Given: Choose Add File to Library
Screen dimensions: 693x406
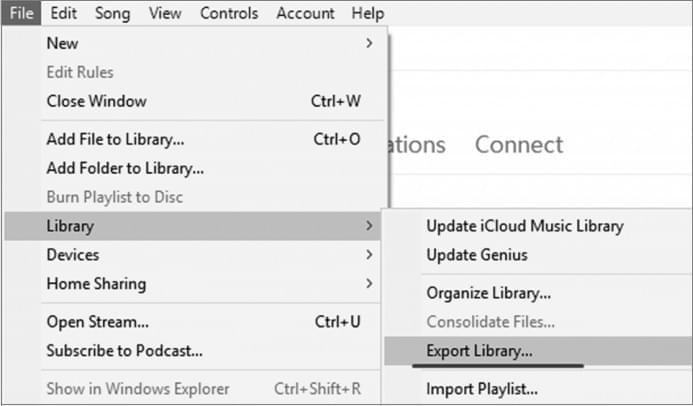Looking at the screenshot, I should click(115, 140).
